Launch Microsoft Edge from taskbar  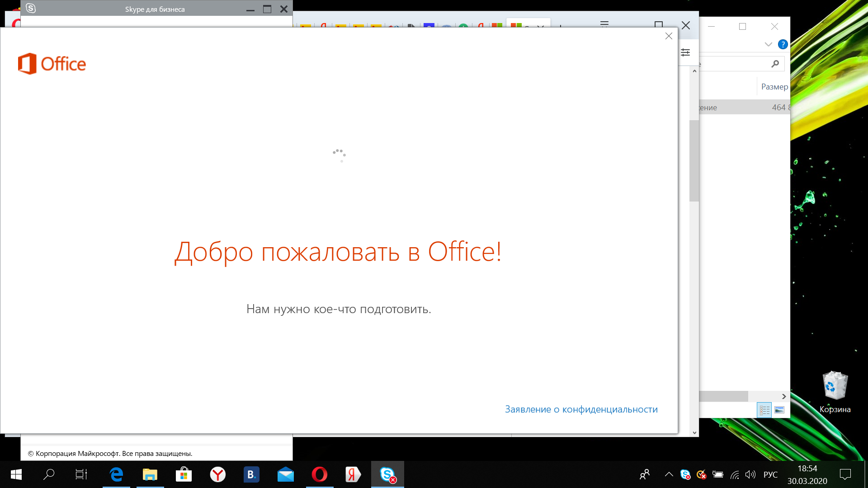116,474
